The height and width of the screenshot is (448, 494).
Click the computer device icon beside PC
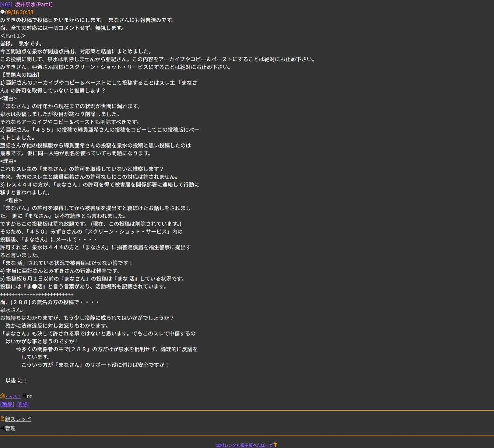click(x=25, y=396)
